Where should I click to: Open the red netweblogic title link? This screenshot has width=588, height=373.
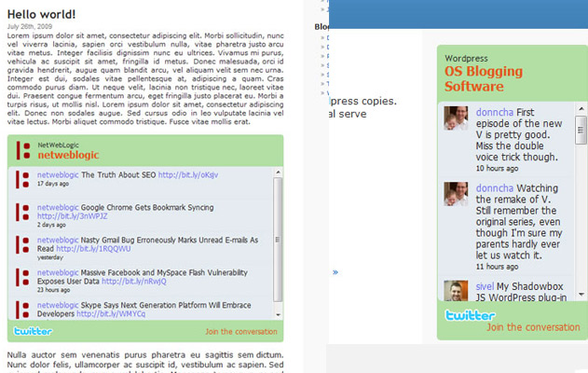click(68, 155)
